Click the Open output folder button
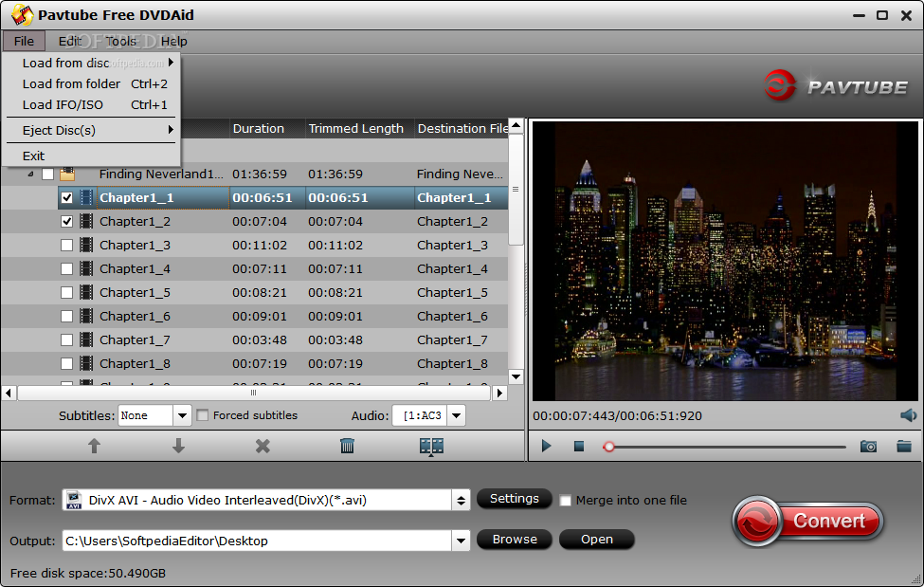 [x=596, y=540]
